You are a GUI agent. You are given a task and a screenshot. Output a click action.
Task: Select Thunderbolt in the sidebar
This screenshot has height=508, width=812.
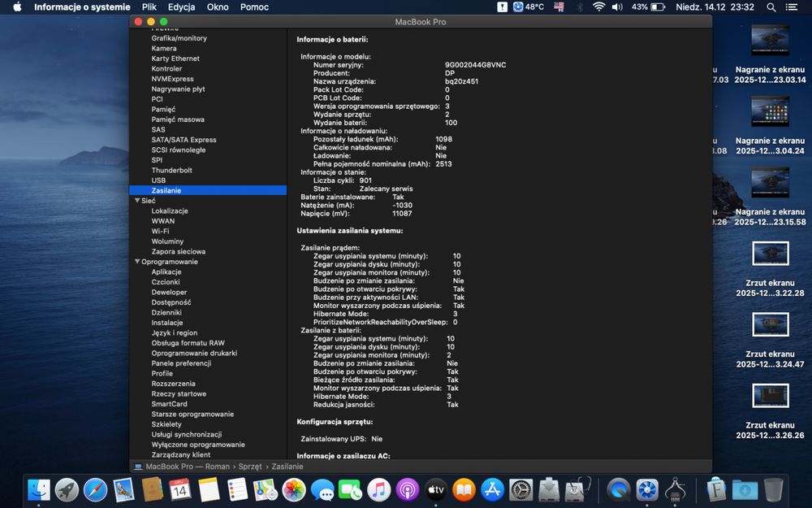[x=171, y=170]
